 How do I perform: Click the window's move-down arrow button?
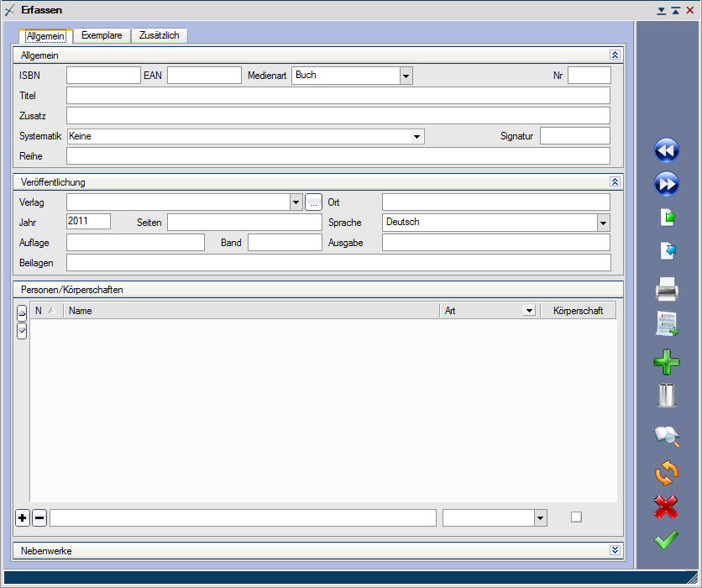661,11
